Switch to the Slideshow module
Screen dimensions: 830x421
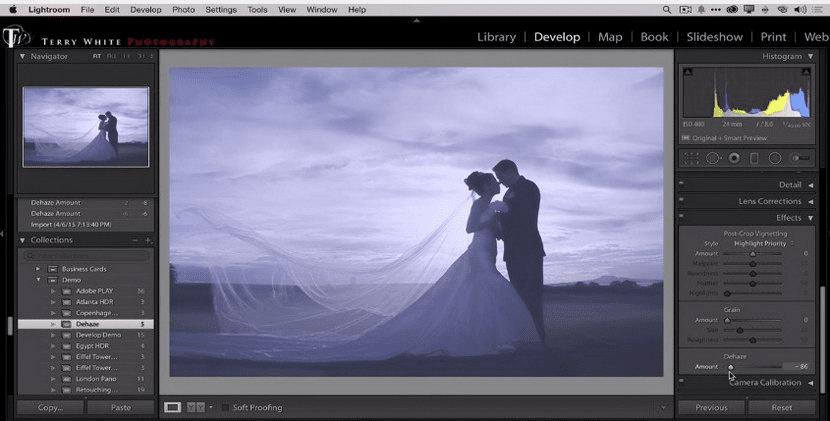coord(715,37)
